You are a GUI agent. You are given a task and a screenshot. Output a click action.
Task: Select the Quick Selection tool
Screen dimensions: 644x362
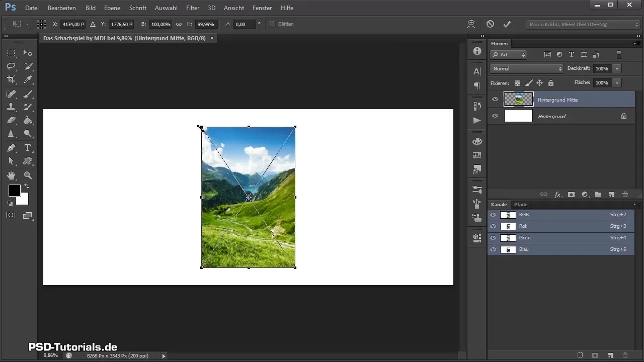28,66
